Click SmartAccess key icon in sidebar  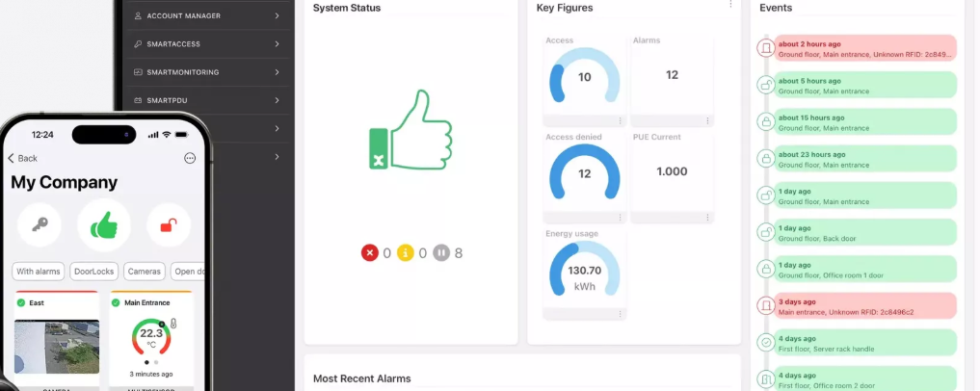pyautogui.click(x=138, y=44)
